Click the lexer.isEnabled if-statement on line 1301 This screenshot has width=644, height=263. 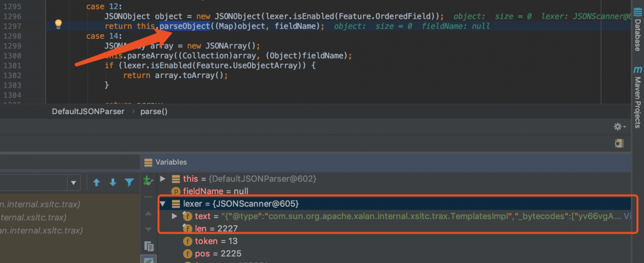click(210, 65)
